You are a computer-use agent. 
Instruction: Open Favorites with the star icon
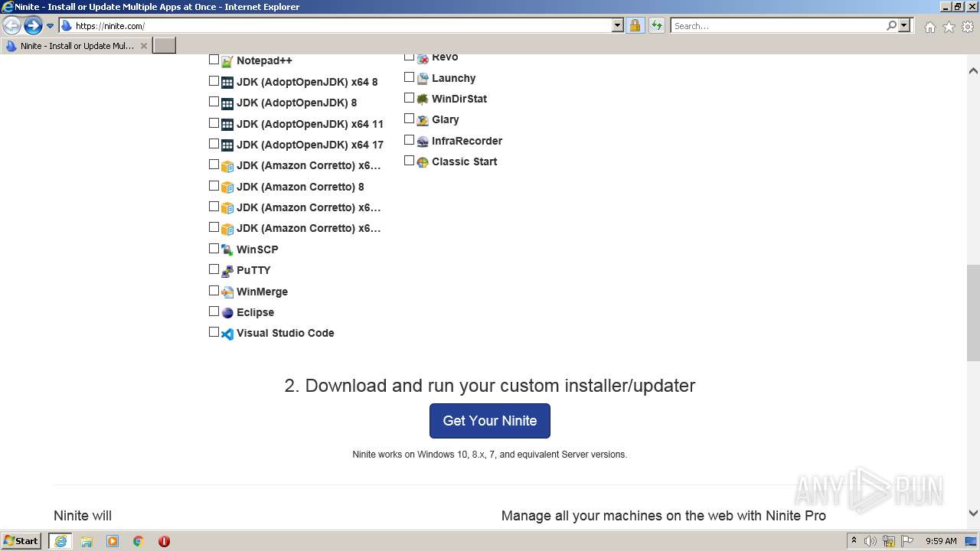coord(949,27)
